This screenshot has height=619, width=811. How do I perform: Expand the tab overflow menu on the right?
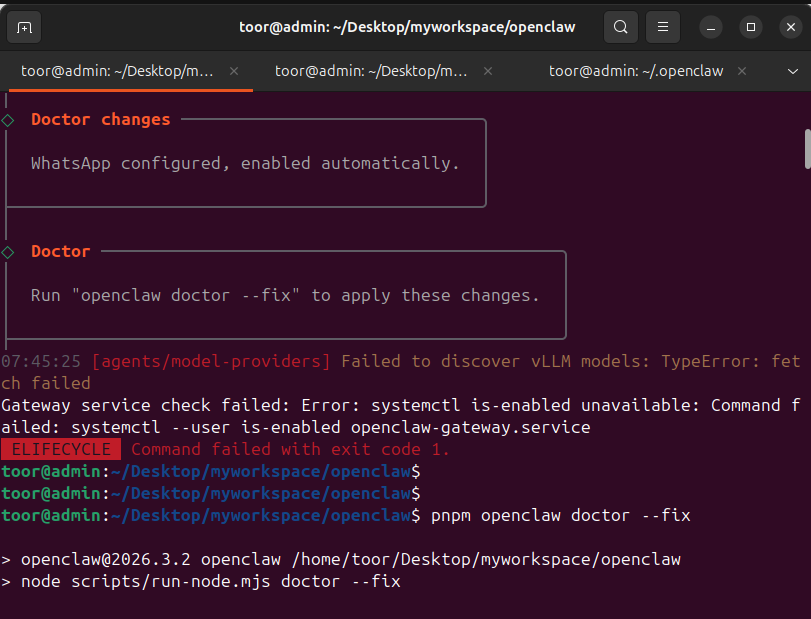793,71
